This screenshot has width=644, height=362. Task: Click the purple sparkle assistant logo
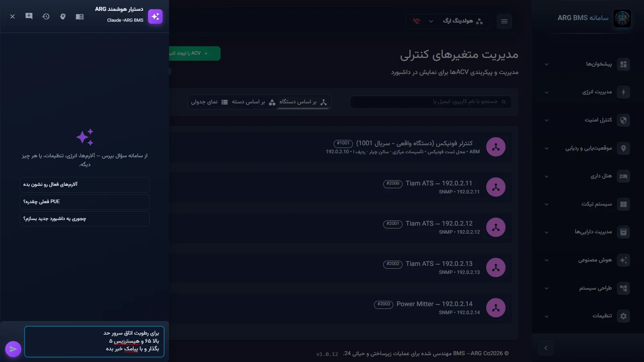click(155, 16)
